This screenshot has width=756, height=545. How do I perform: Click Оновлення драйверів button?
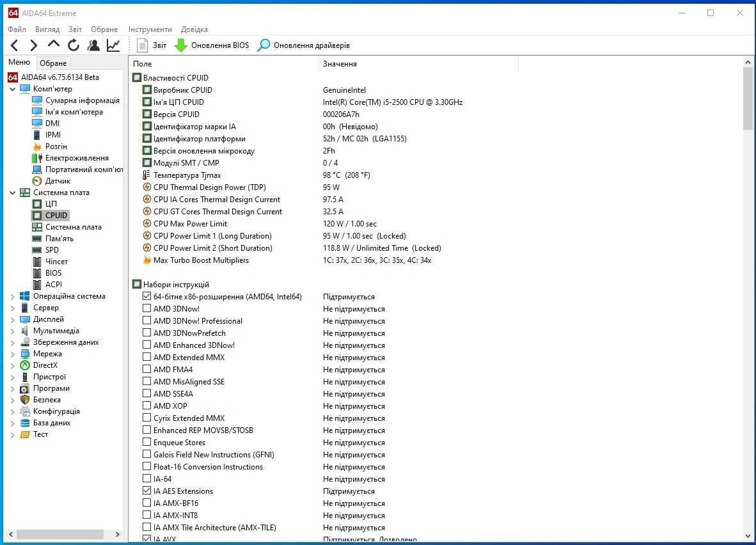pos(304,45)
